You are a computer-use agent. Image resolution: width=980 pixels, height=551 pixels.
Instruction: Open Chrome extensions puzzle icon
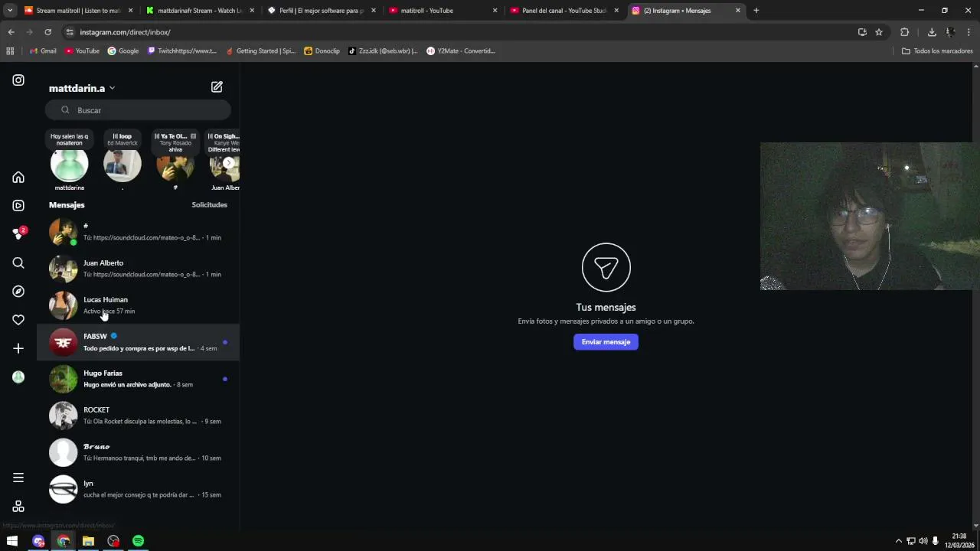point(905,32)
